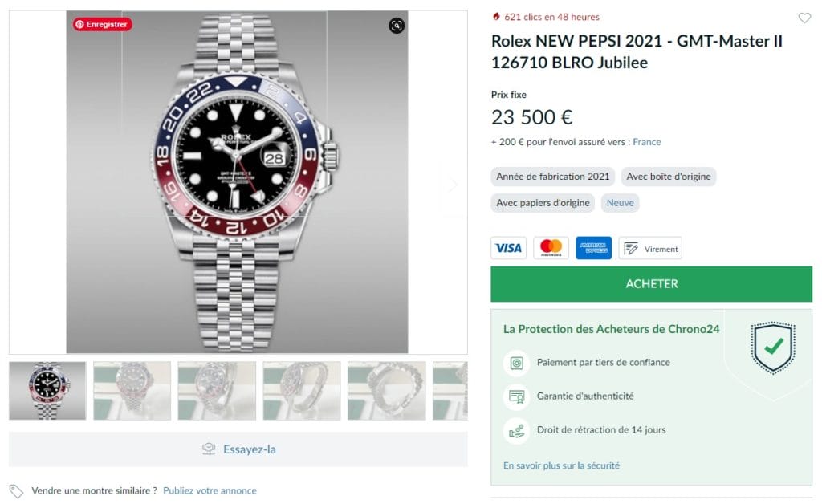
Task: Click En savoir plus sur la sécurité
Action: (x=561, y=465)
